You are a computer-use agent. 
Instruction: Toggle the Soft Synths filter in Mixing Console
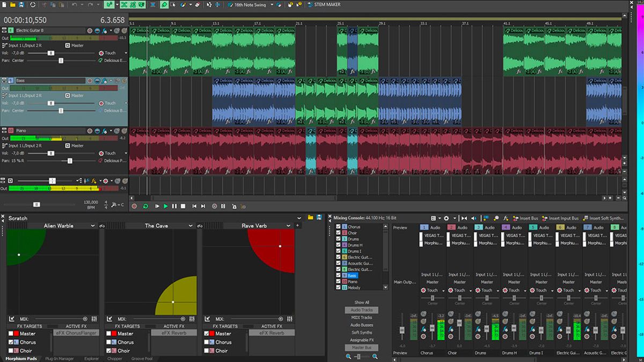click(362, 333)
